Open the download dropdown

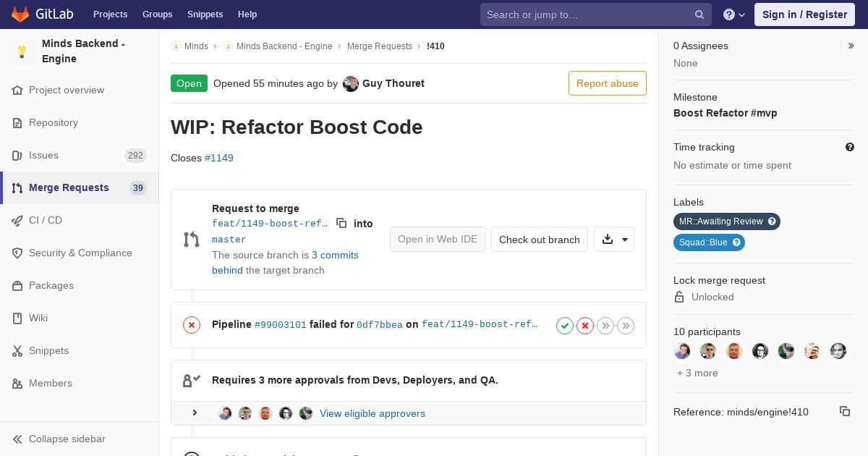pos(614,240)
